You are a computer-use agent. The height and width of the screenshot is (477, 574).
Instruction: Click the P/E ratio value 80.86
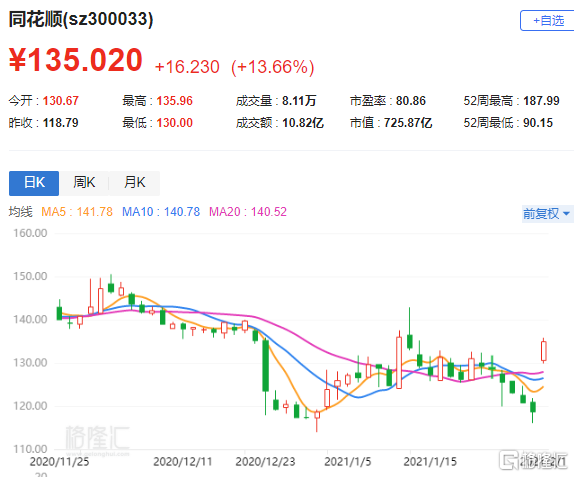click(x=411, y=101)
